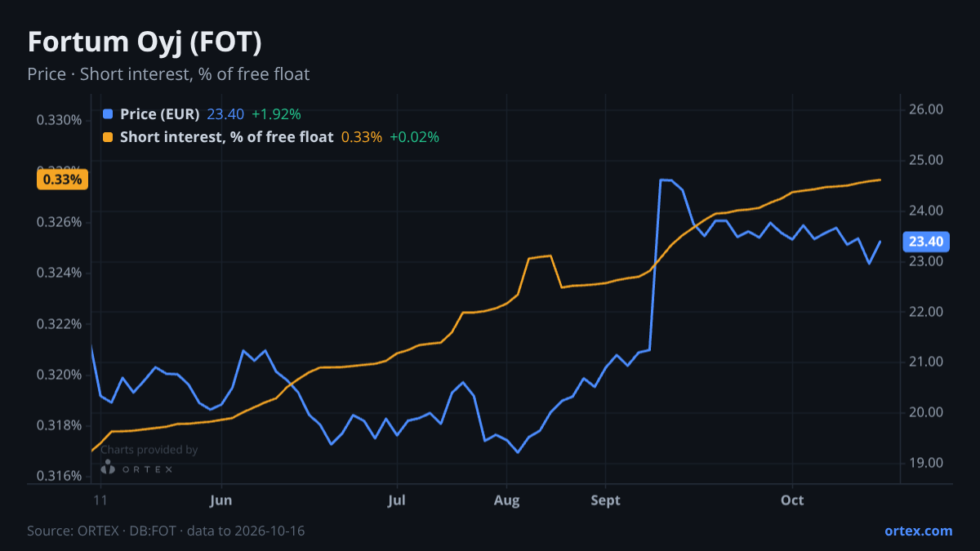Click the 'Jul' x-axis label
The image size is (980, 551).
pyautogui.click(x=397, y=500)
